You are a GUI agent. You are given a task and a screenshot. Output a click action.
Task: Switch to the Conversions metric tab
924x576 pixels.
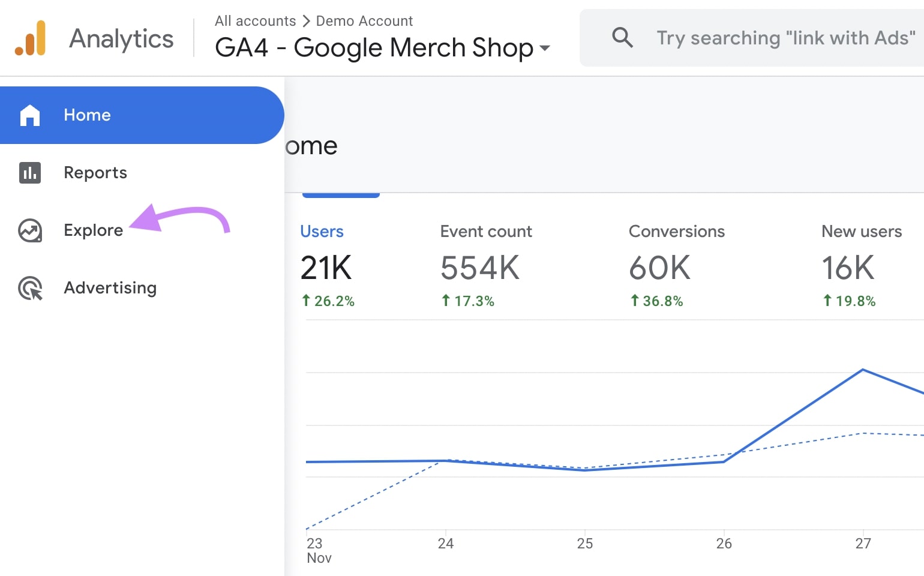click(x=676, y=232)
